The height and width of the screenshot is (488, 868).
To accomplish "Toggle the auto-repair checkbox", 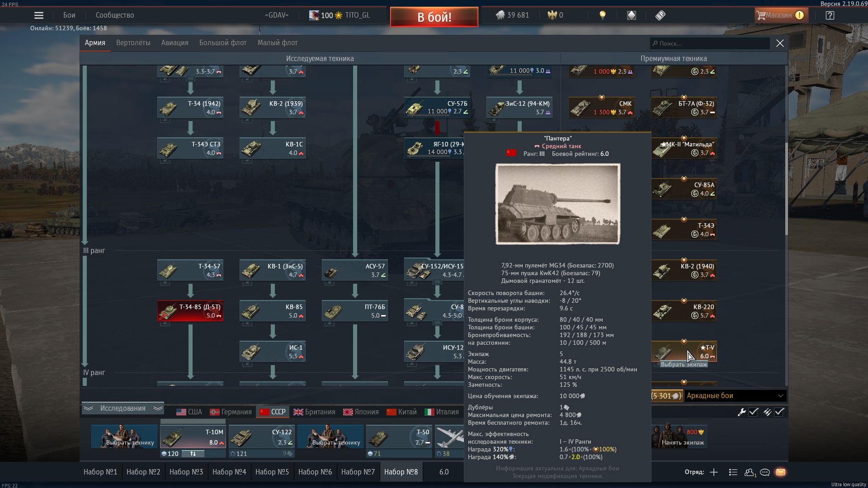I will pos(753,412).
